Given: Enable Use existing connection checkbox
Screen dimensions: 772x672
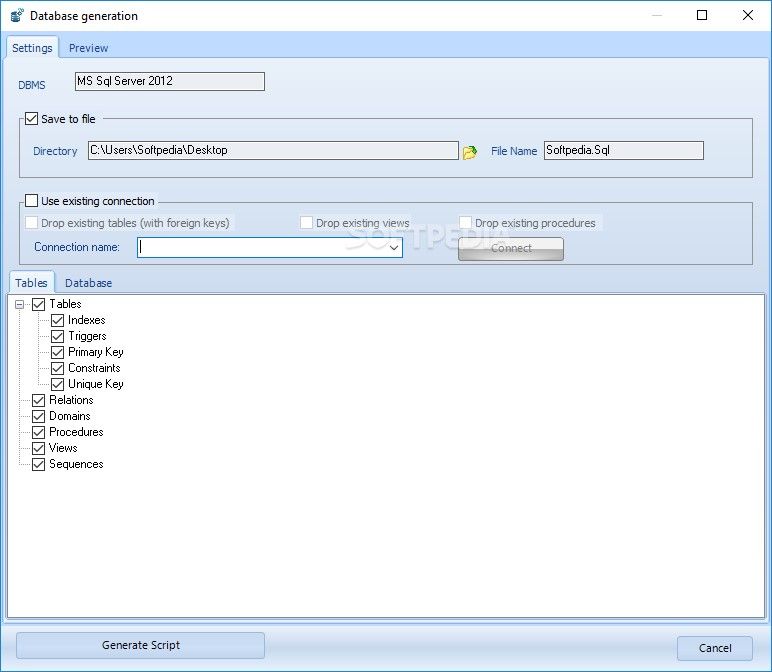Looking at the screenshot, I should coord(32,201).
